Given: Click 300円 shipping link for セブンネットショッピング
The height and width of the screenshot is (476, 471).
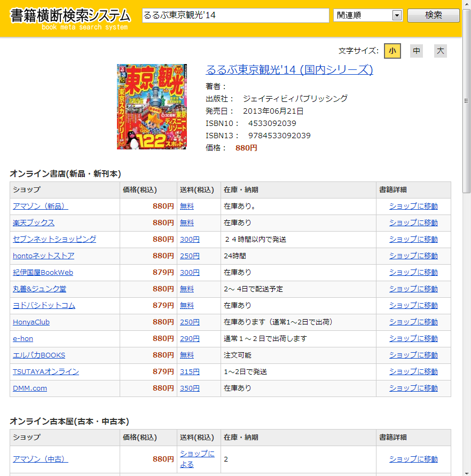Looking at the screenshot, I should tap(190, 239).
